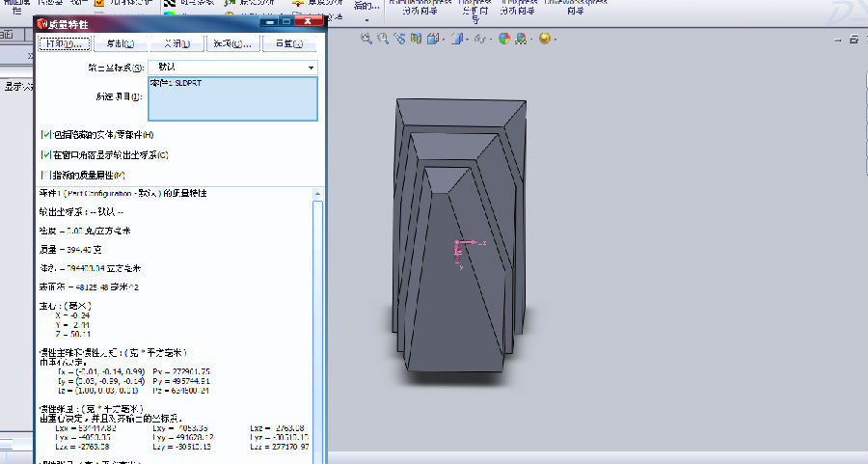This screenshot has height=464, width=868.
Task: Expand the Display Style dropdown arrow
Action: click(467, 39)
